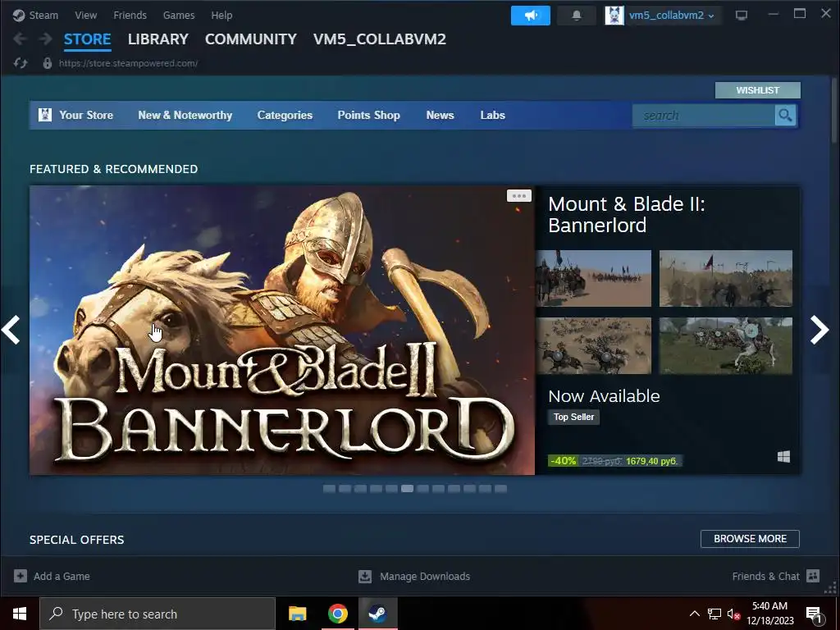Image resolution: width=840 pixels, height=630 pixels.
Task: Click the Manage Downloads arrow icon
Action: pyautogui.click(x=365, y=576)
